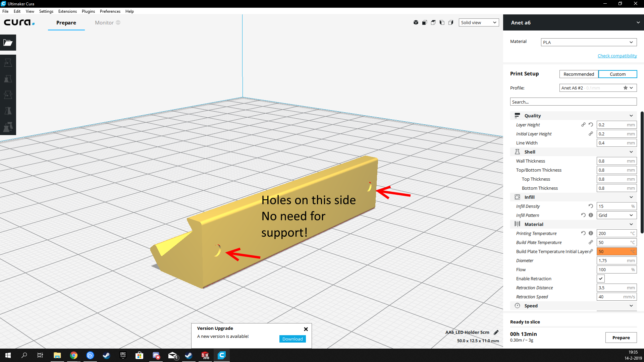Screen dimensions: 644x362
Task: Open the Plugins menu
Action: point(88,11)
